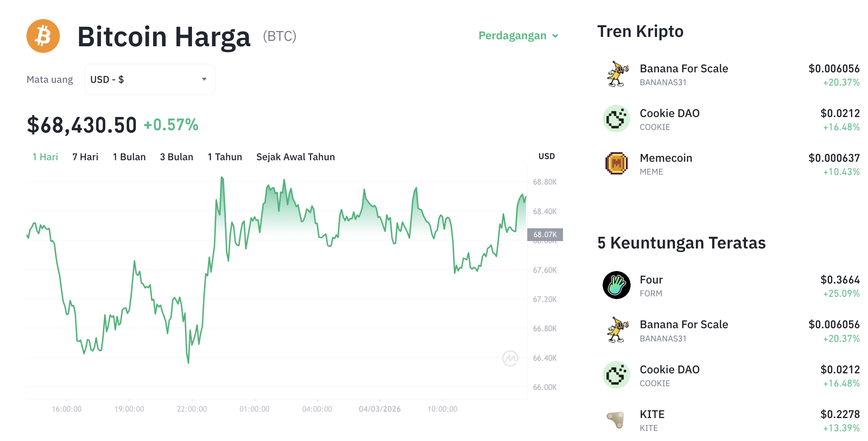The image size is (868, 441).
Task: Click the Bitcoin logo icon
Action: pyautogui.click(x=43, y=36)
